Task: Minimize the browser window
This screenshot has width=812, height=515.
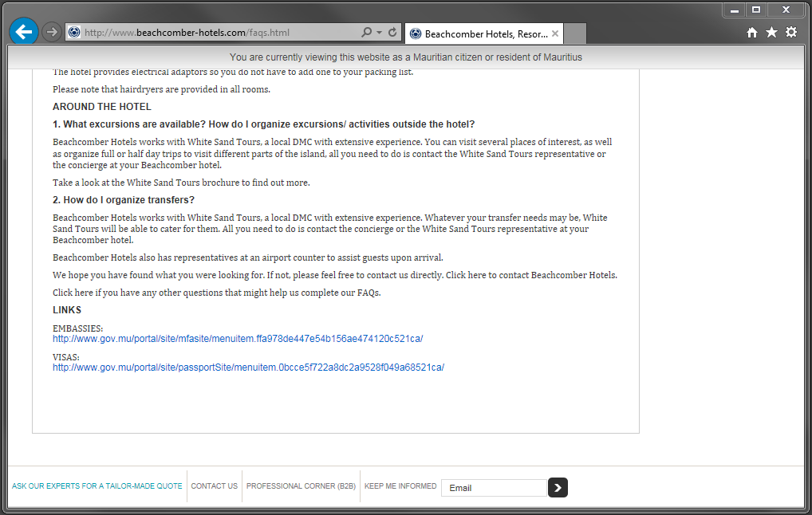Action: 735,10
